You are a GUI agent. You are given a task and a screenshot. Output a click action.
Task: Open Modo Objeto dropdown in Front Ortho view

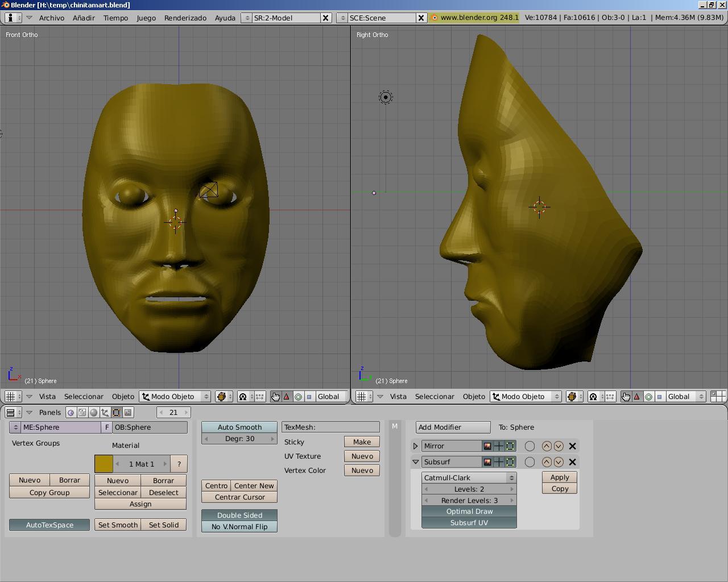[x=175, y=397]
